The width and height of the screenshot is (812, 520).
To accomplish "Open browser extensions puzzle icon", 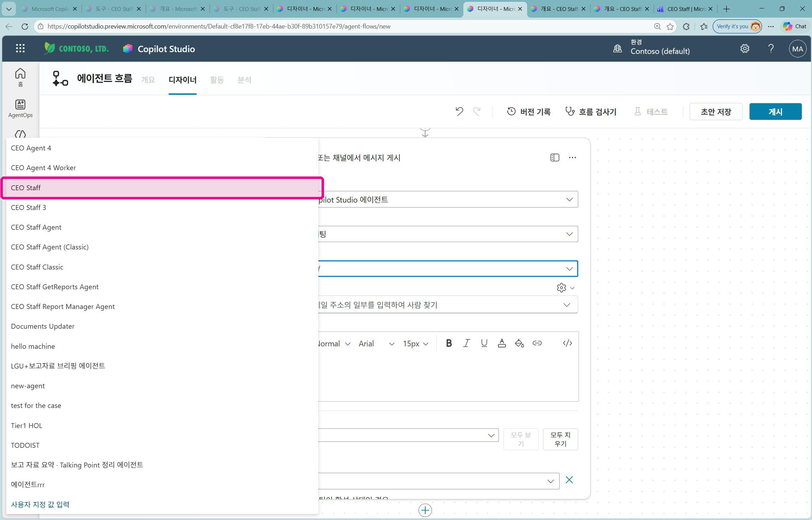I will [x=686, y=26].
